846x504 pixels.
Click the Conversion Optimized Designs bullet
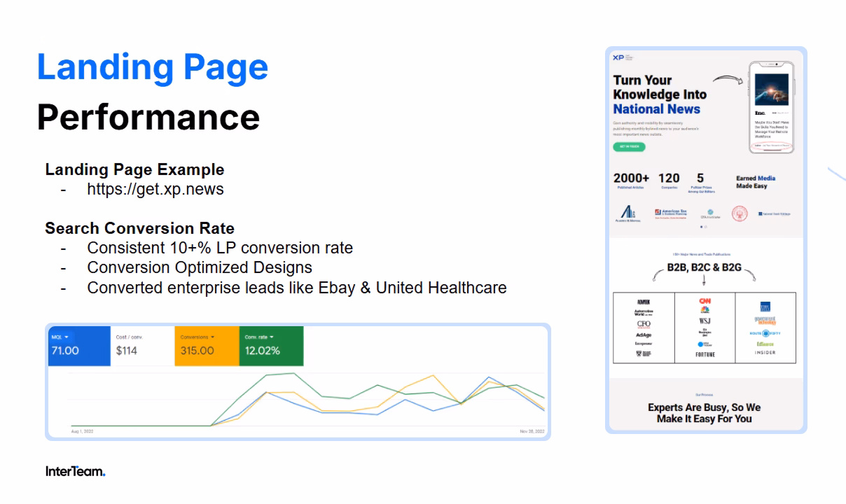(x=200, y=267)
